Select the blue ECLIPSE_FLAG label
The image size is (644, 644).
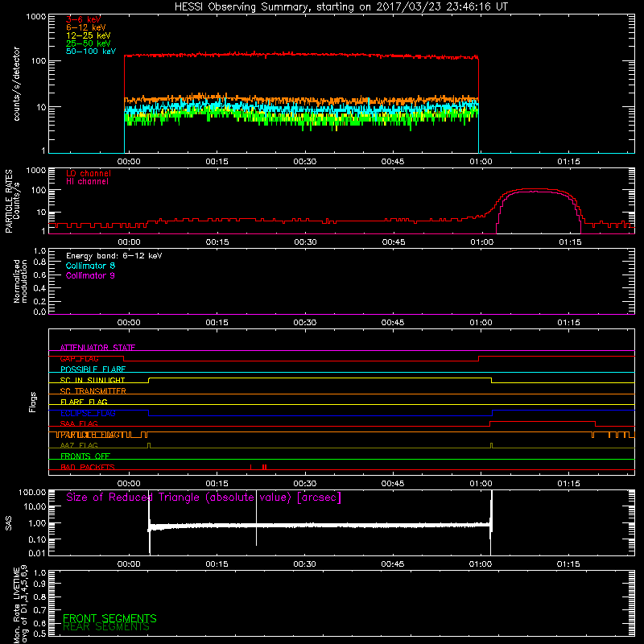point(88,413)
